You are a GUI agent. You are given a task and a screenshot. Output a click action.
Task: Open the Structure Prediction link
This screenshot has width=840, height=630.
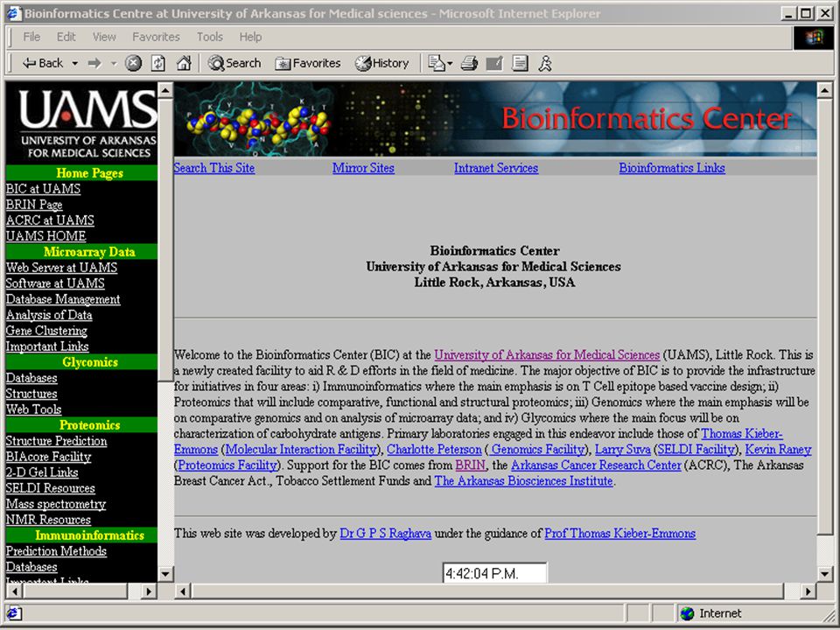coord(56,441)
